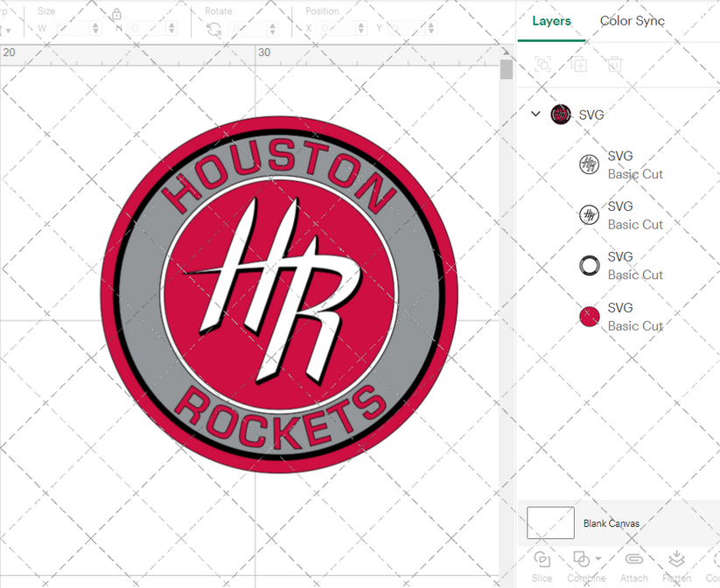Screen dimensions: 720x588
Task: Select the Slice tool
Action: click(542, 558)
